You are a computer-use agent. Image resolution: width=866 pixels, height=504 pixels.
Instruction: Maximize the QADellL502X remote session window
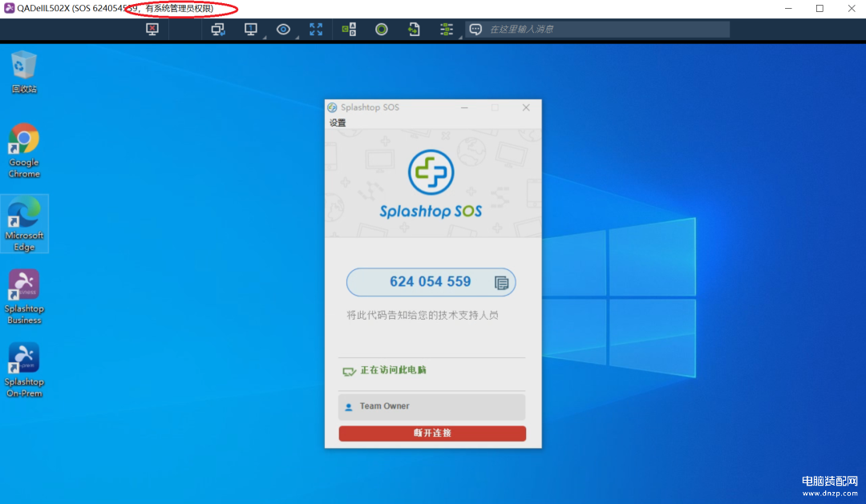819,8
